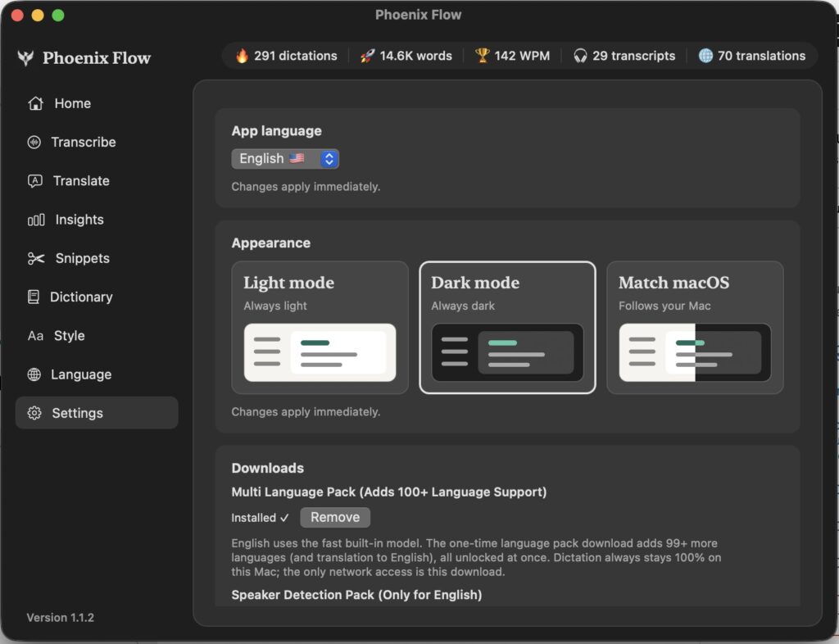Click the globe icon beside translations
Image resolution: width=839 pixels, height=644 pixels.
pyautogui.click(x=705, y=56)
